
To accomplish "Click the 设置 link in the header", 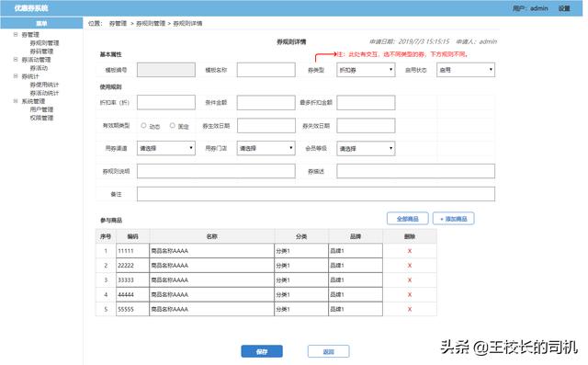I will click(564, 8).
